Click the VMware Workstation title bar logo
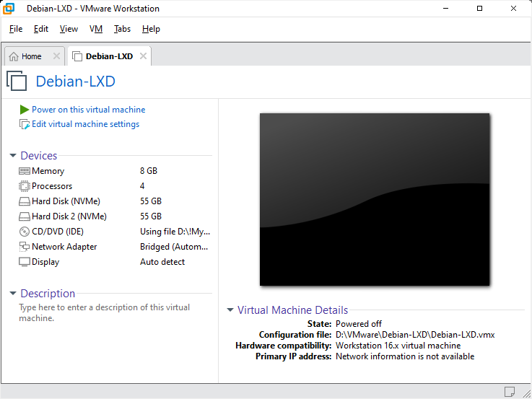 (x=9, y=9)
